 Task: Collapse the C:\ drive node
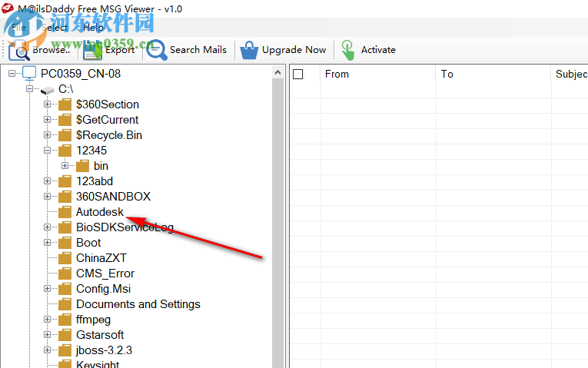pos(30,89)
